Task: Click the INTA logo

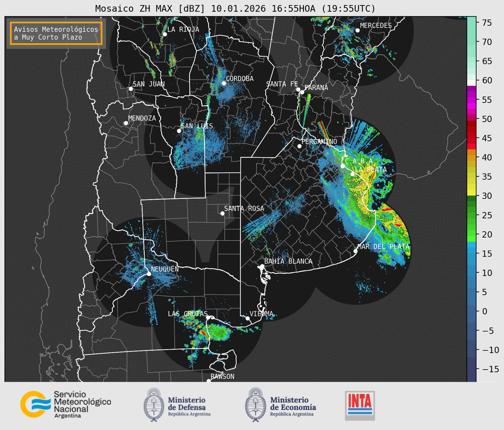Action: pos(360,405)
